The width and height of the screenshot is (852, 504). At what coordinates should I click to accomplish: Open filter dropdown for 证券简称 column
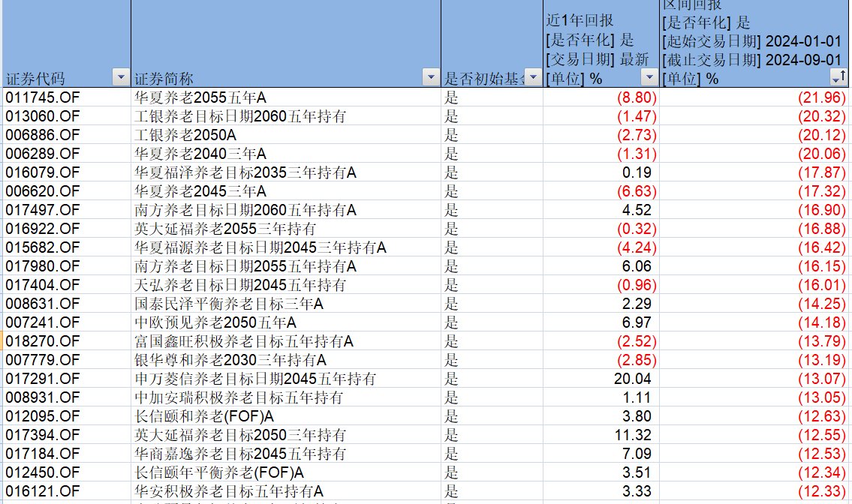point(431,78)
